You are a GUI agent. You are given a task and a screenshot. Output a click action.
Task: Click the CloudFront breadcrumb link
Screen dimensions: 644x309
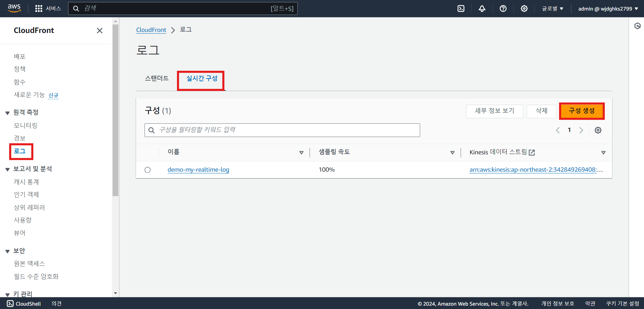tap(151, 30)
